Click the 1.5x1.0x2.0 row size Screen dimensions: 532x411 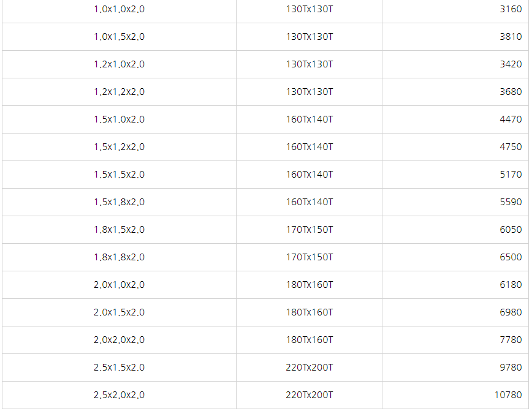(x=119, y=119)
